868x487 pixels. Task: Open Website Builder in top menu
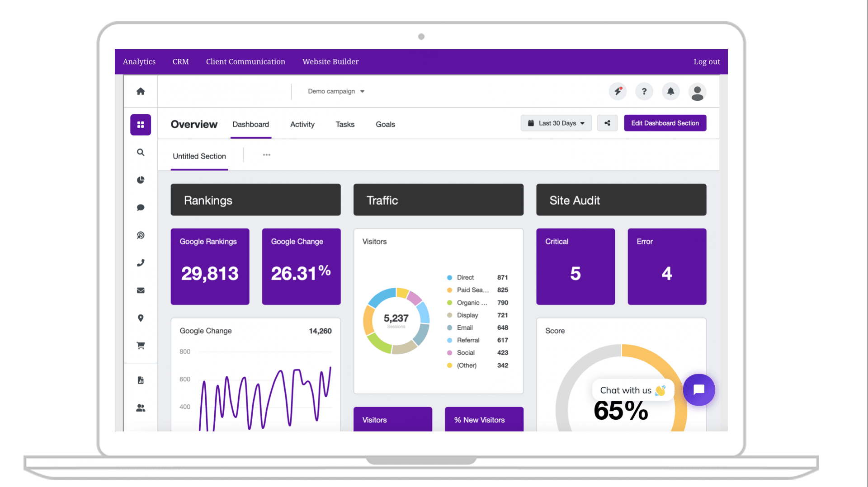coord(330,61)
